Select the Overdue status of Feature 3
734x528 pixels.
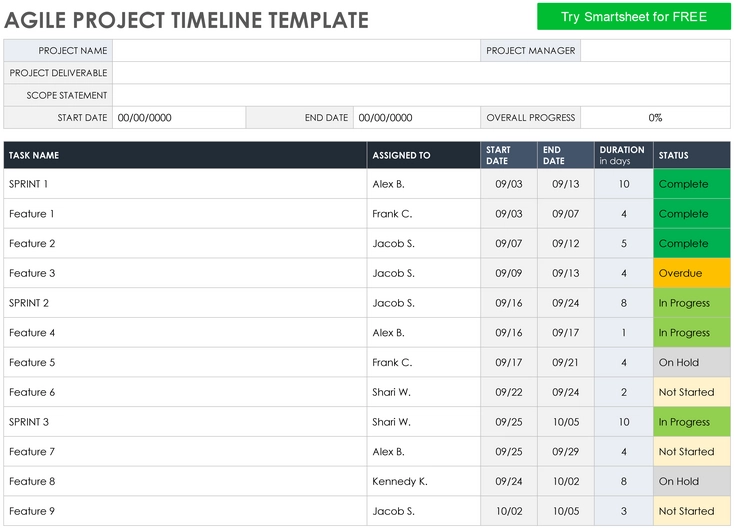tap(692, 273)
